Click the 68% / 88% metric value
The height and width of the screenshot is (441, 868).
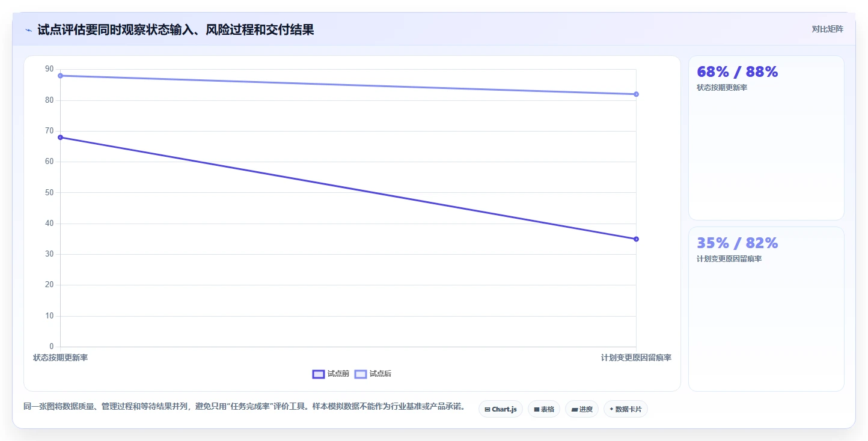click(x=737, y=72)
